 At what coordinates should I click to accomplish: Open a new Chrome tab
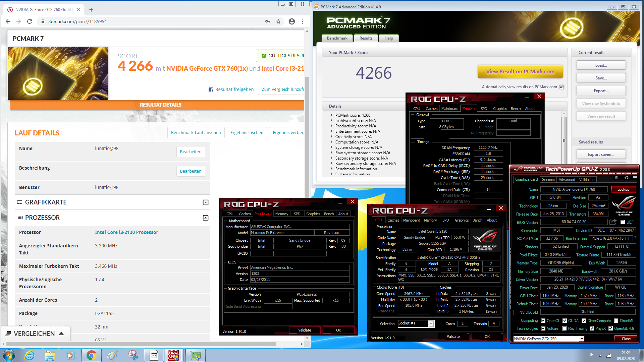pyautogui.click(x=91, y=10)
